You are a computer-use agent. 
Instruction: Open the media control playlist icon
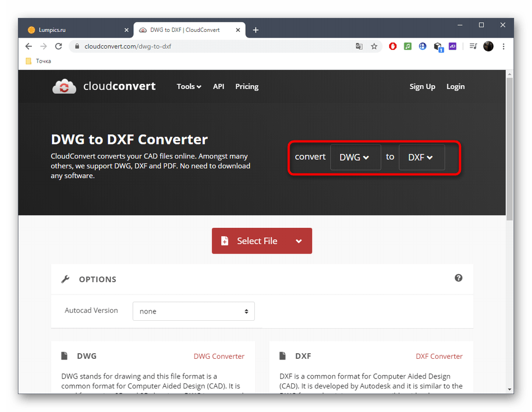coord(473,46)
